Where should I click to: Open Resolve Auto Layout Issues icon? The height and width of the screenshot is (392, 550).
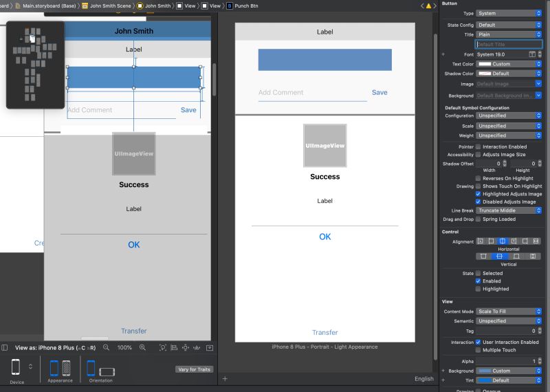click(x=197, y=348)
